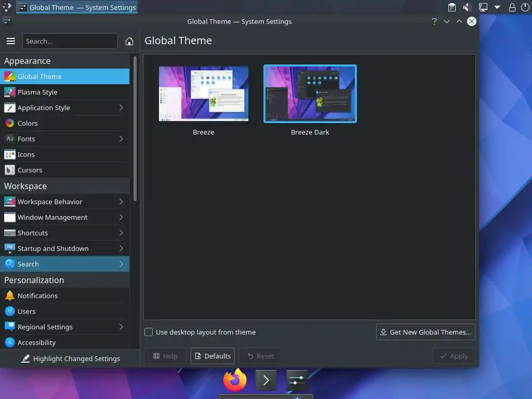Click the Workspace Behavior icon

coord(9,202)
